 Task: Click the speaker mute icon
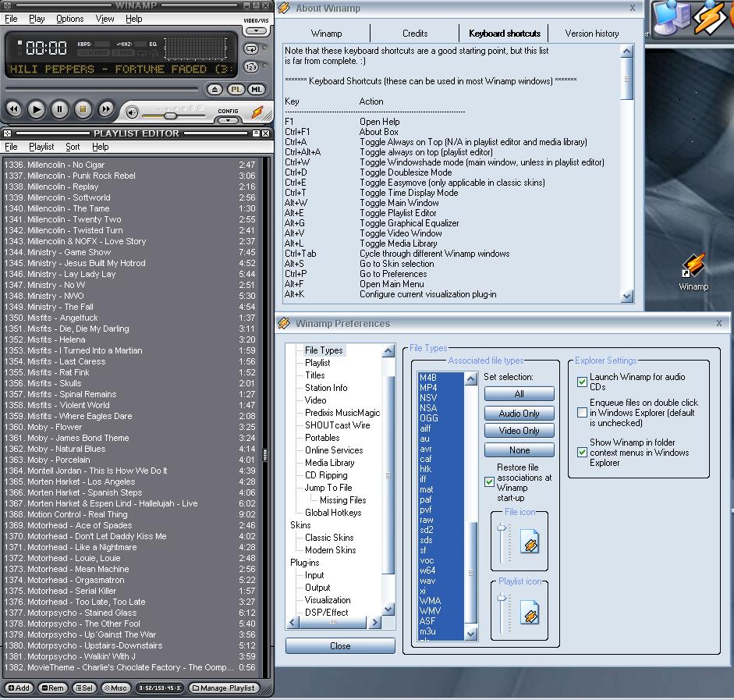coord(132,112)
